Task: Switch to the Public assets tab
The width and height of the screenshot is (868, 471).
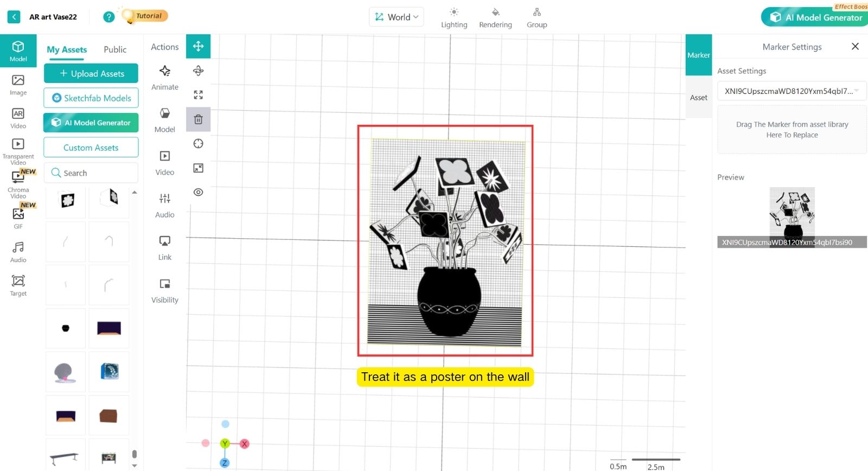Action: pos(115,49)
